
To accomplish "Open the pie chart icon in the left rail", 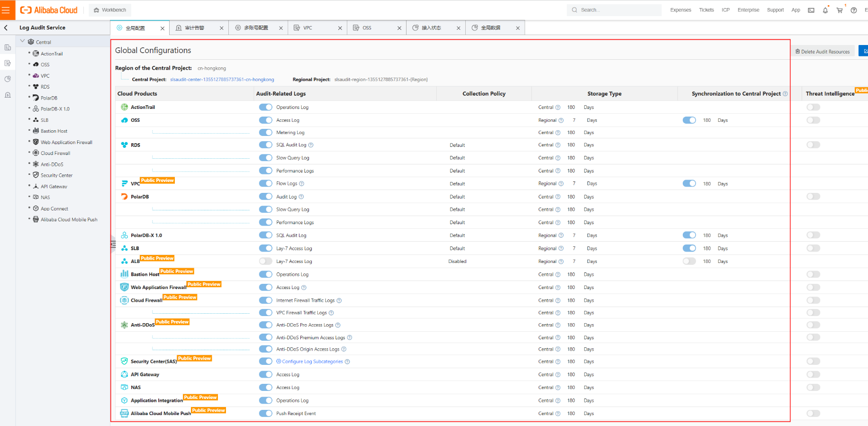I will (8, 79).
